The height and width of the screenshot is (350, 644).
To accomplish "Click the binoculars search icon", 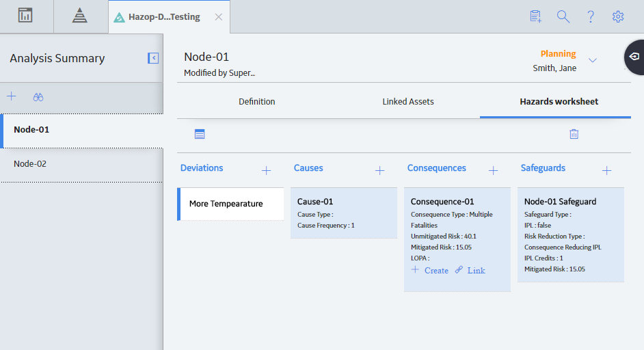I will click(x=38, y=97).
